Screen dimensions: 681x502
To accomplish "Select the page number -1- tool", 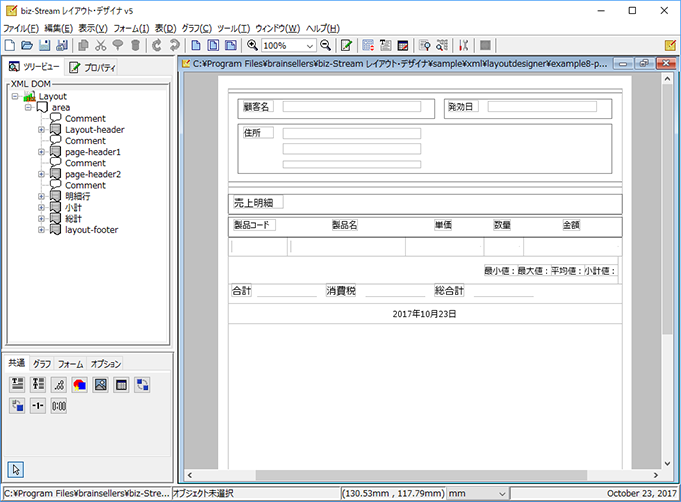I will [x=38, y=406].
